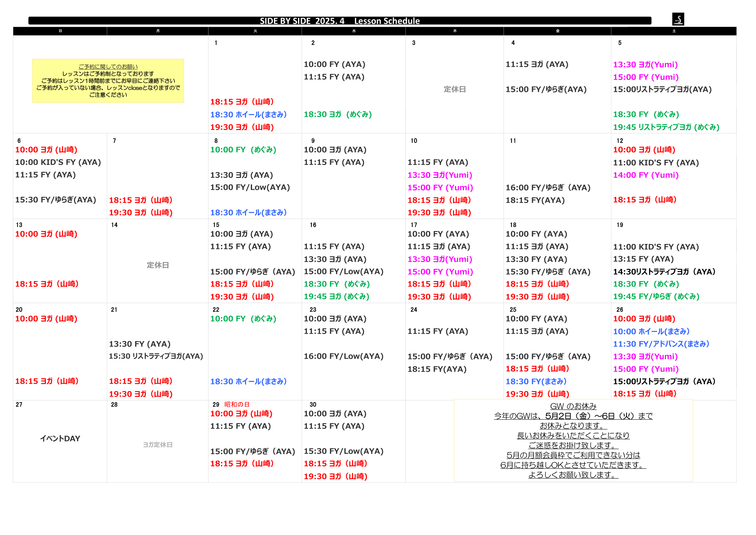The image size is (756, 535).
Task: Select '19:45 FY/ゆらぎ (めぐみ)' on April 19
Action: click(x=656, y=297)
